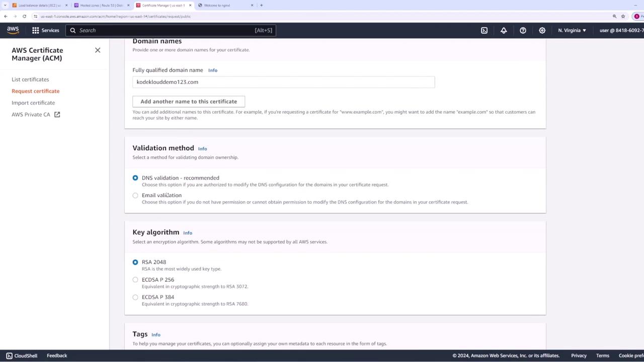Screen dimensions: 644x362
Task: Open Terms link in footer
Action: point(603,355)
